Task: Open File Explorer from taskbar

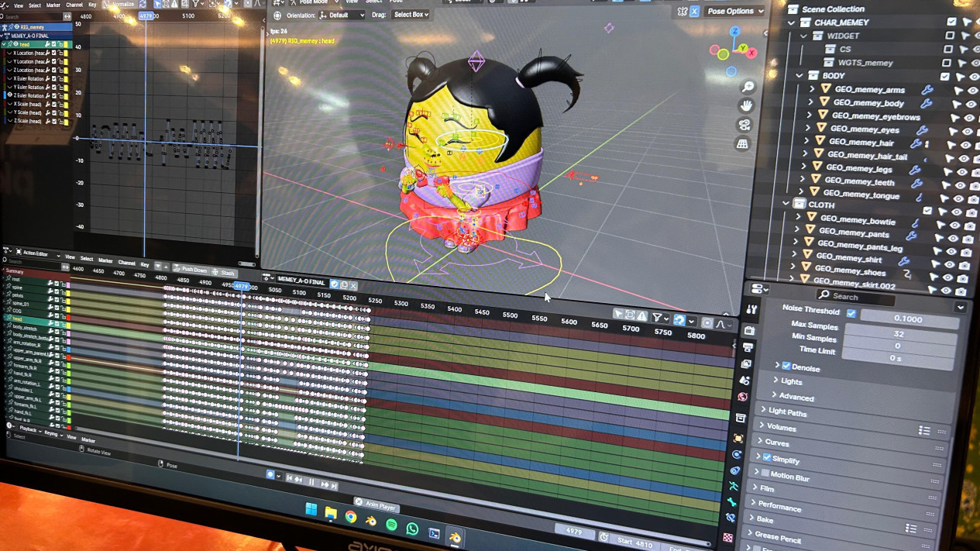Action: click(x=331, y=513)
